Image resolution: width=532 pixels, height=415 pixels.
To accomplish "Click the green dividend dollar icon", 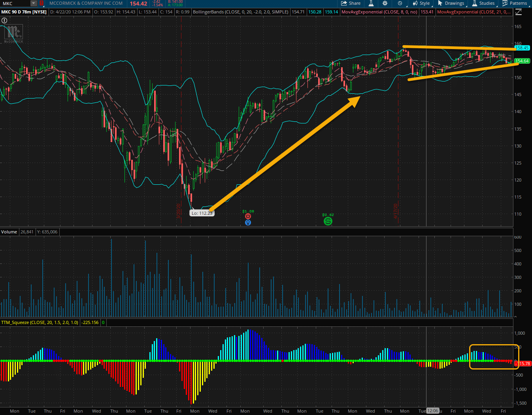I will click(328, 221).
